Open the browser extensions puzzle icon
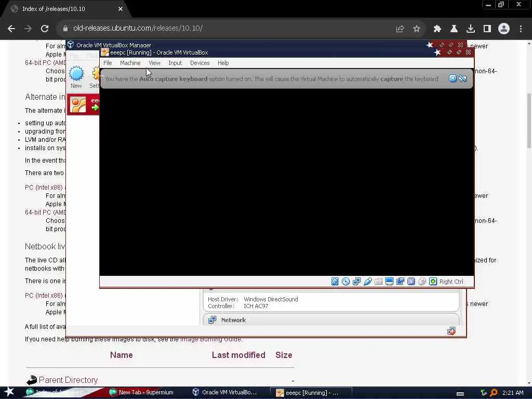The width and height of the screenshot is (532, 399). 437,29
